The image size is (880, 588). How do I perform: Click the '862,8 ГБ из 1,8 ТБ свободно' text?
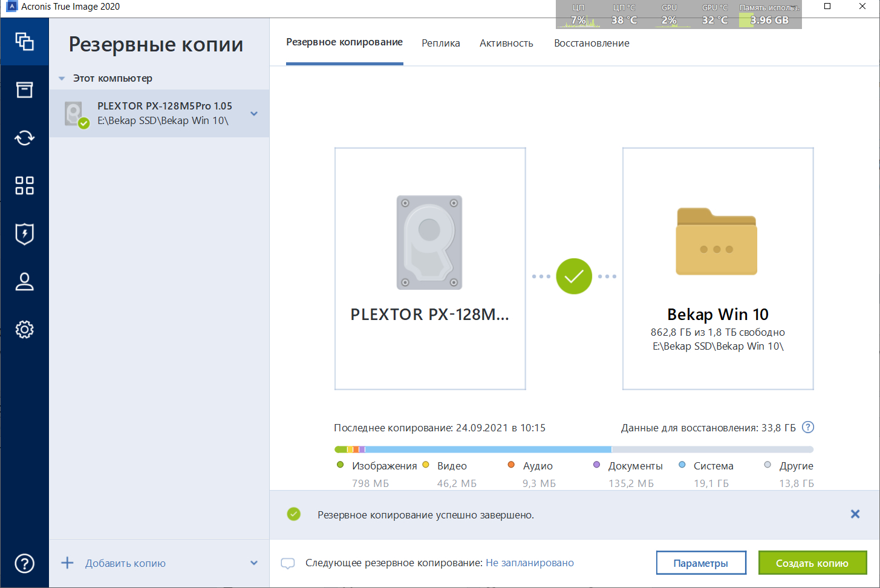[x=718, y=332]
